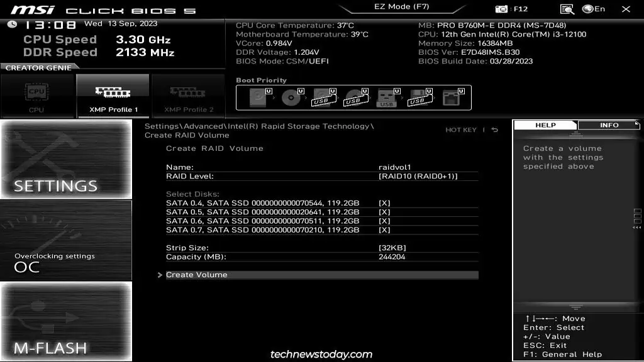Open the BIOS search icon
This screenshot has height=362, width=644.
coord(567,9)
